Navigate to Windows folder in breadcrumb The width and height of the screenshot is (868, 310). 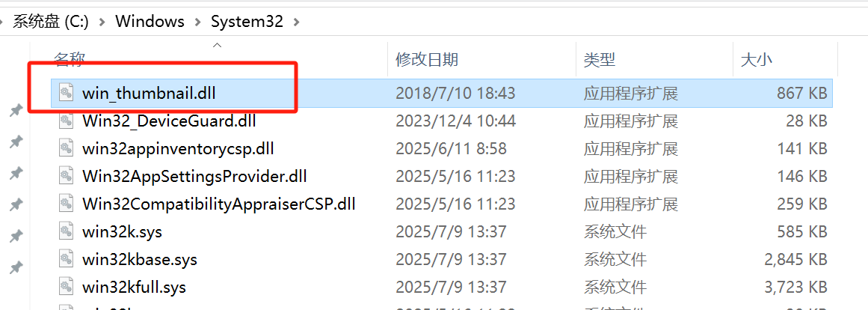point(150,21)
